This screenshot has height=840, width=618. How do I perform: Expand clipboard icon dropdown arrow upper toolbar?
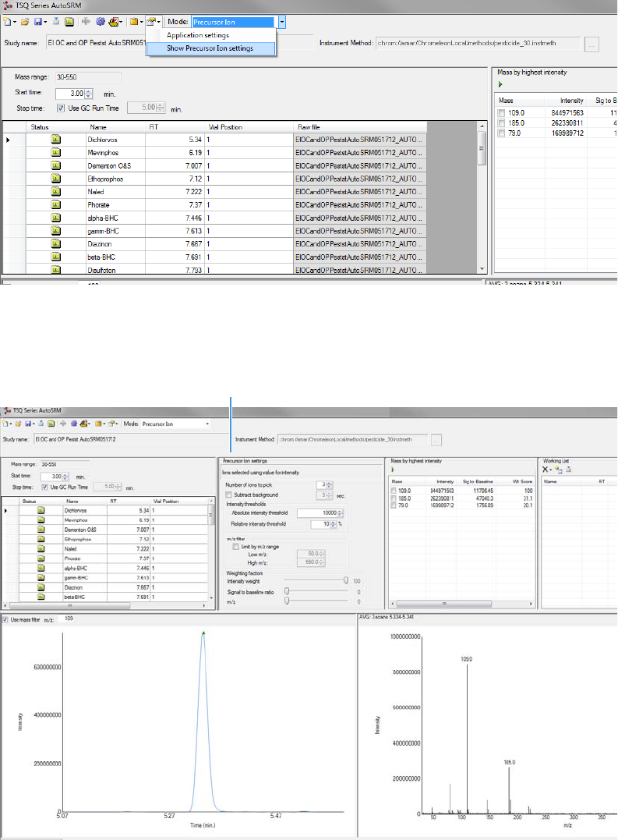(x=141, y=22)
